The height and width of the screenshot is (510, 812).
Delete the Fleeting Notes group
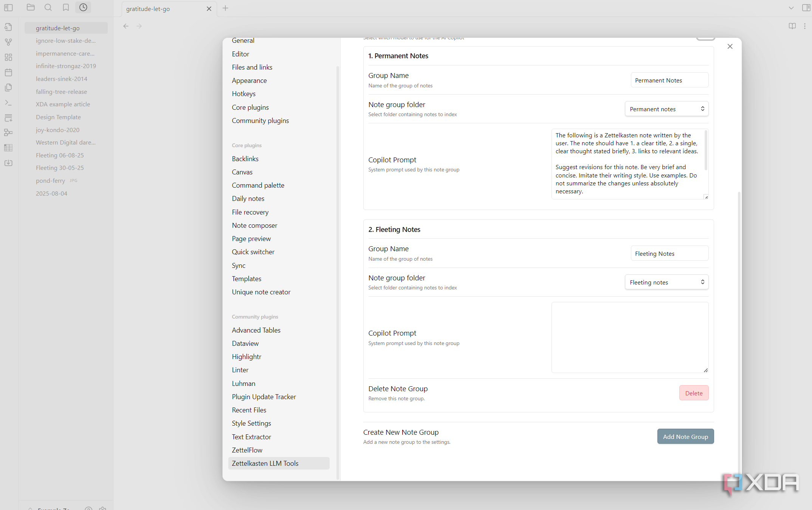[x=694, y=393]
